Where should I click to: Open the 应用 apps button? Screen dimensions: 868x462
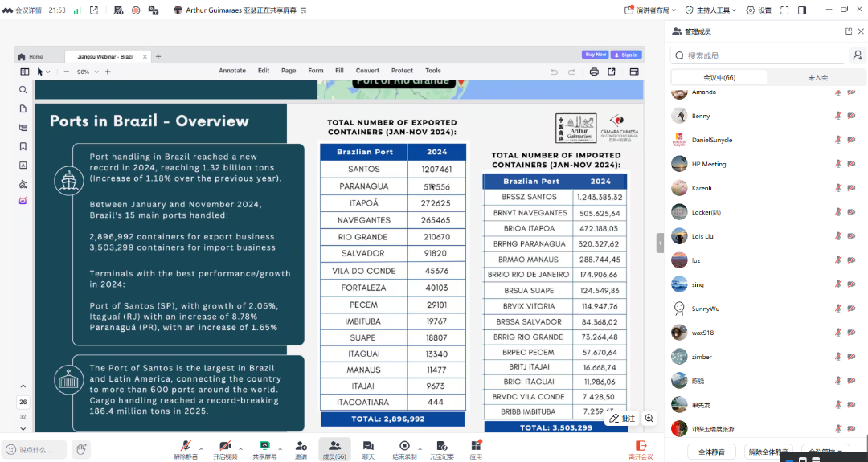click(476, 449)
